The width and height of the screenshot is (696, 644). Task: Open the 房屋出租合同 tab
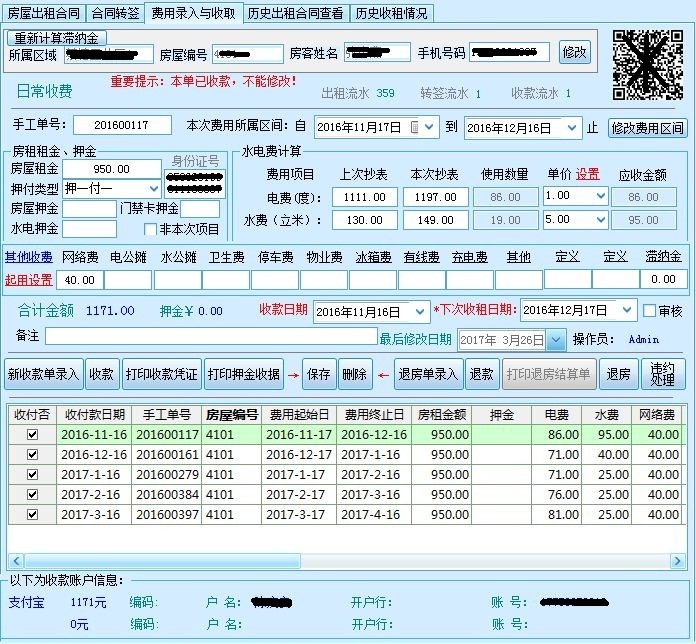[x=43, y=13]
